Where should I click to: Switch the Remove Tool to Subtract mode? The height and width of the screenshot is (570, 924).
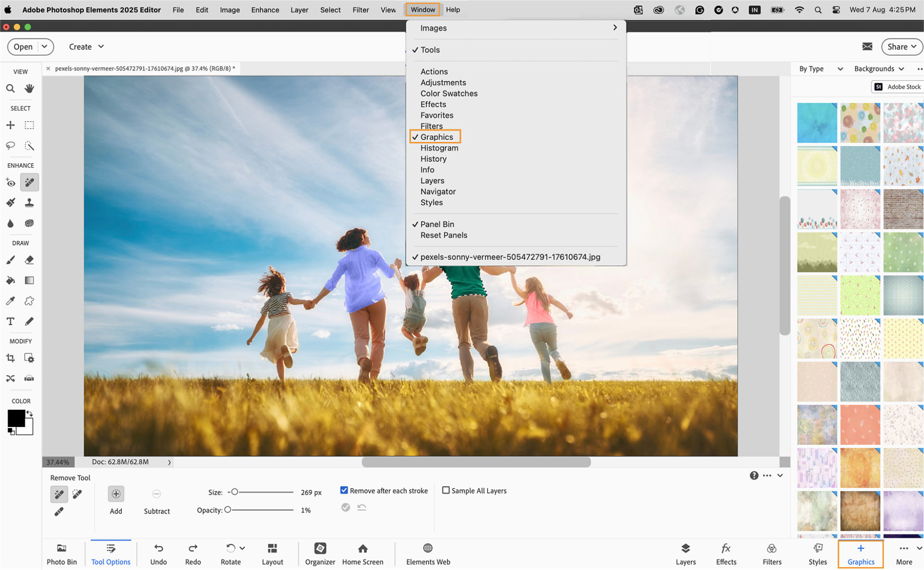pyautogui.click(x=156, y=493)
